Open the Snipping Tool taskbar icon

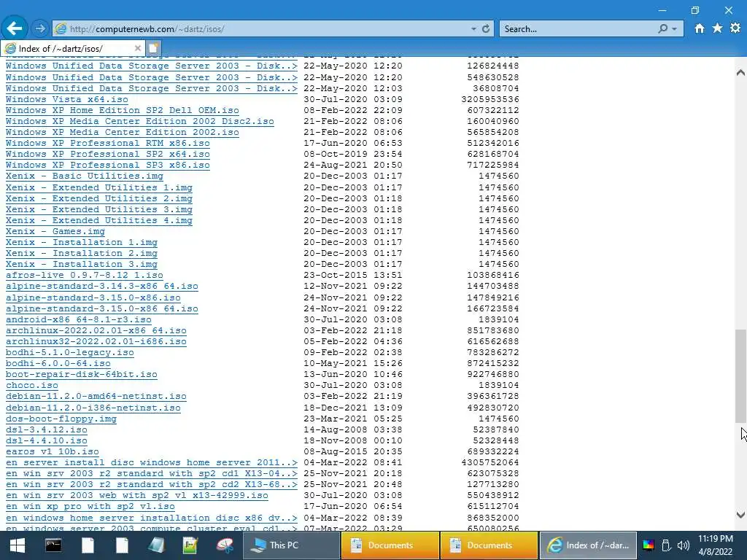(225, 545)
